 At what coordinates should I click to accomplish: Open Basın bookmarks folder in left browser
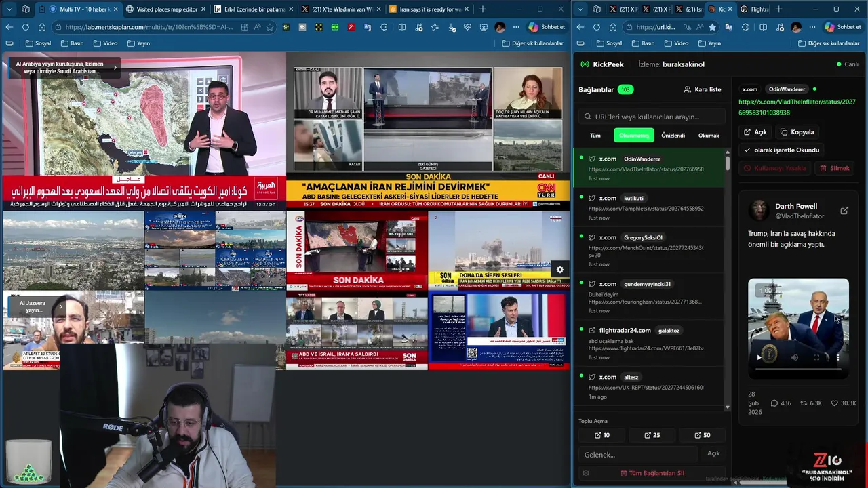[72, 43]
